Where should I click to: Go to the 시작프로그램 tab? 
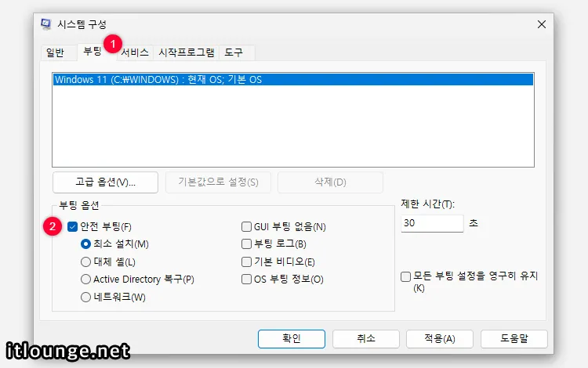pyautogui.click(x=186, y=52)
